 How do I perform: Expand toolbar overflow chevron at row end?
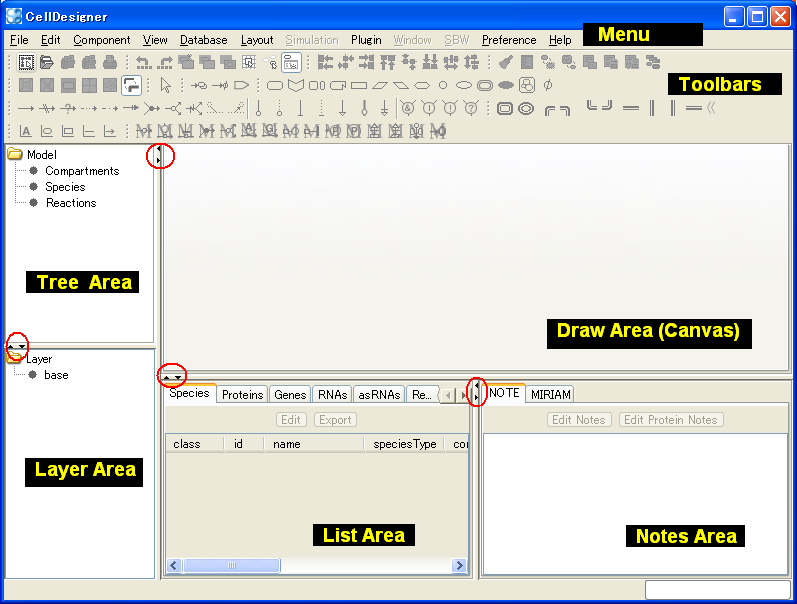click(711, 108)
